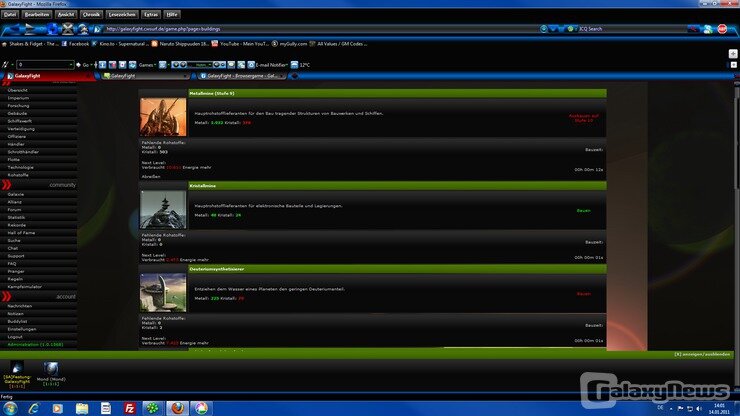Click the Firefox taskbar button

click(177, 408)
